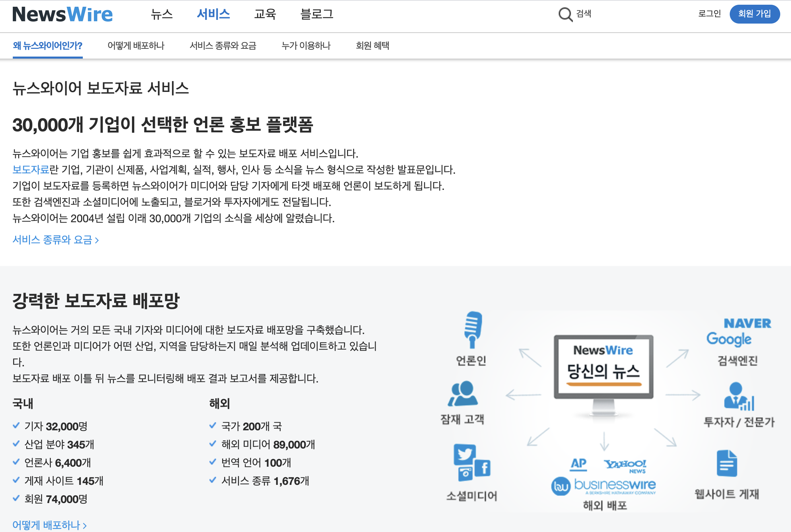Image resolution: width=791 pixels, height=532 pixels.
Task: Click the Business Wire logo
Action: pos(604,486)
